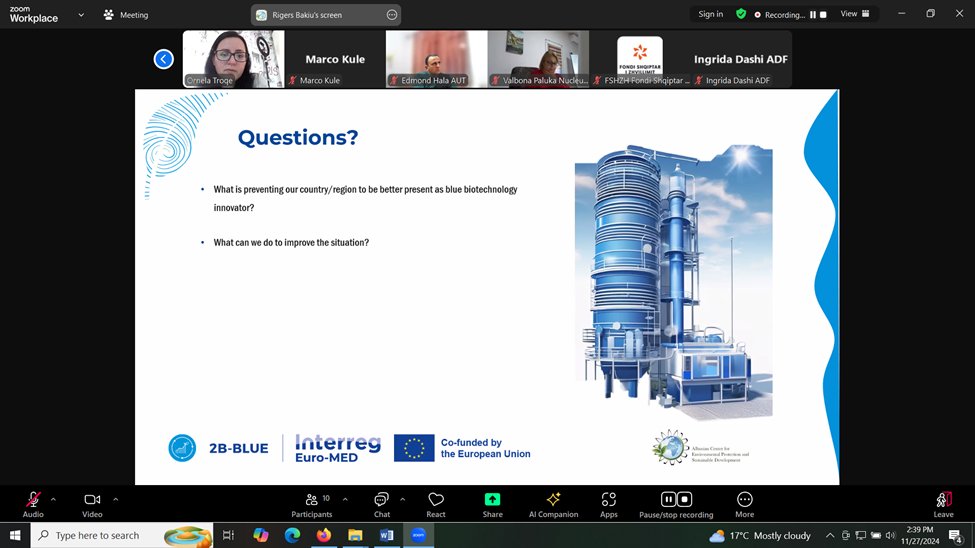Click the Sign in button

tap(710, 14)
